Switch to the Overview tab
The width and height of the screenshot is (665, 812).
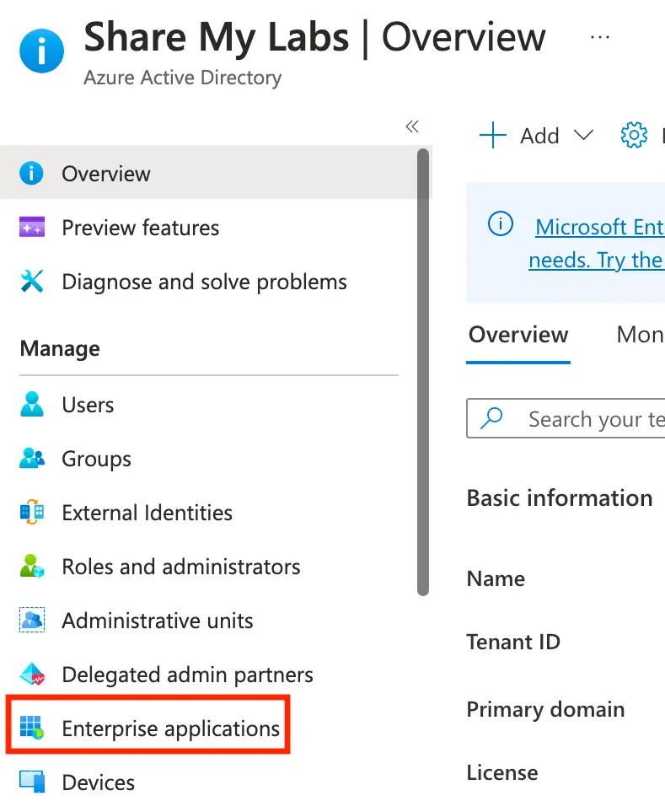tap(518, 335)
